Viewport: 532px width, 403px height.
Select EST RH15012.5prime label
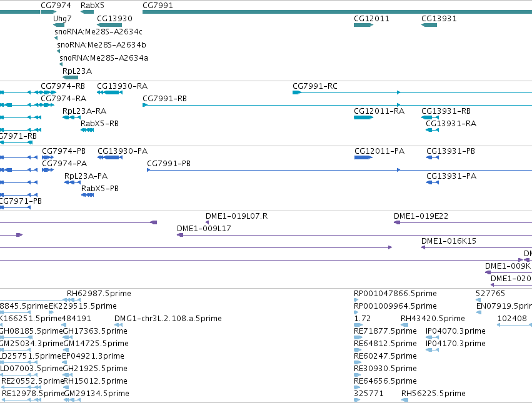pyautogui.click(x=95, y=381)
